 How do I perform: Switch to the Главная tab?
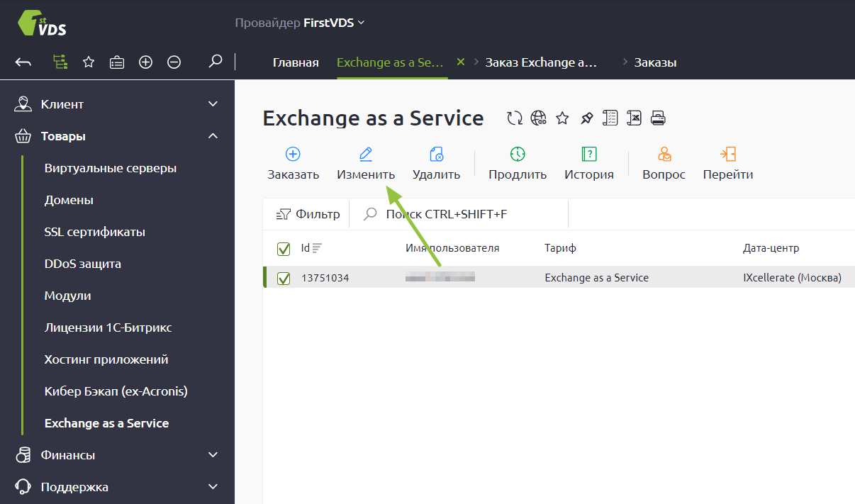pos(296,62)
